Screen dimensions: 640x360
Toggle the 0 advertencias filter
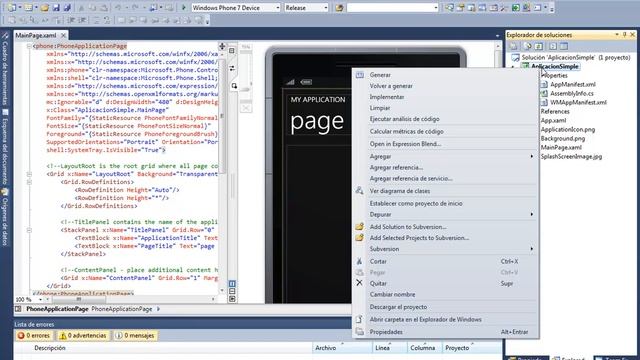coord(83,336)
